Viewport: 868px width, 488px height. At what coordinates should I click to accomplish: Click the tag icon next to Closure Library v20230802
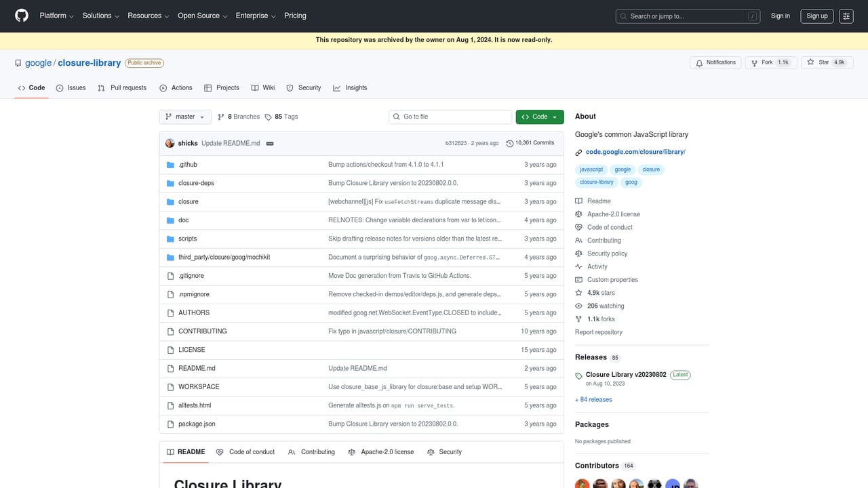(x=578, y=375)
